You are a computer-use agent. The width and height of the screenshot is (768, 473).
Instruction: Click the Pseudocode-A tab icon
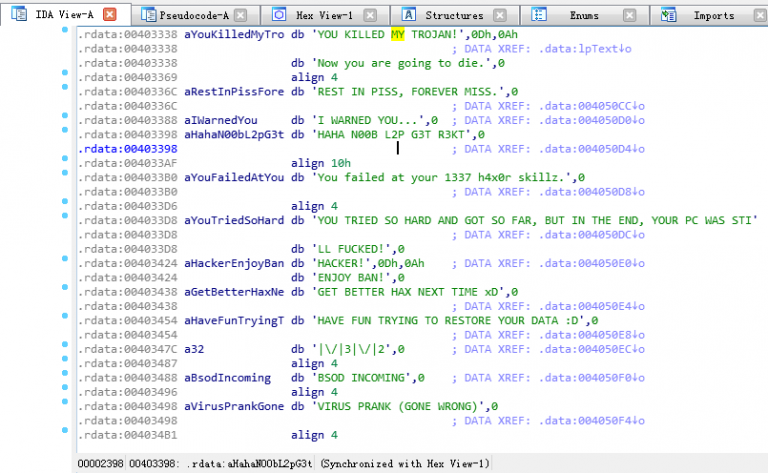tap(149, 15)
